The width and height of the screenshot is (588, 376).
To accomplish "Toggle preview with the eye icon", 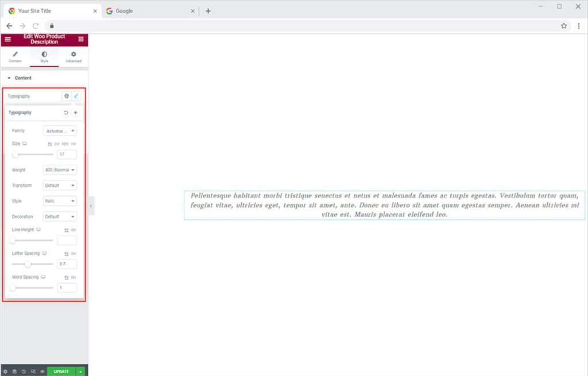I will pos(42,371).
